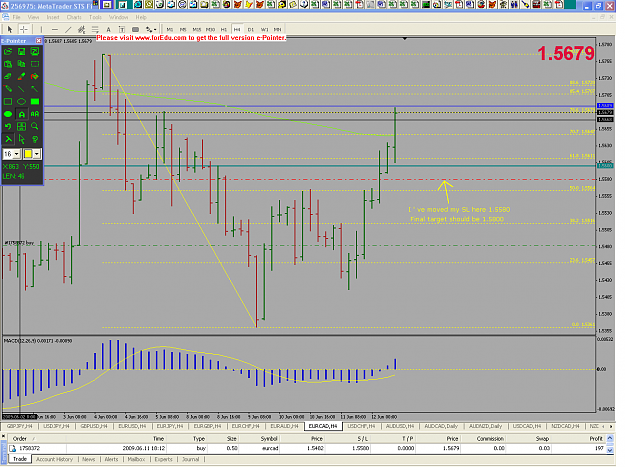This screenshot has height=467, width=625.
Task: Click e-Pointer mouse pointer tool
Action: (22, 139)
